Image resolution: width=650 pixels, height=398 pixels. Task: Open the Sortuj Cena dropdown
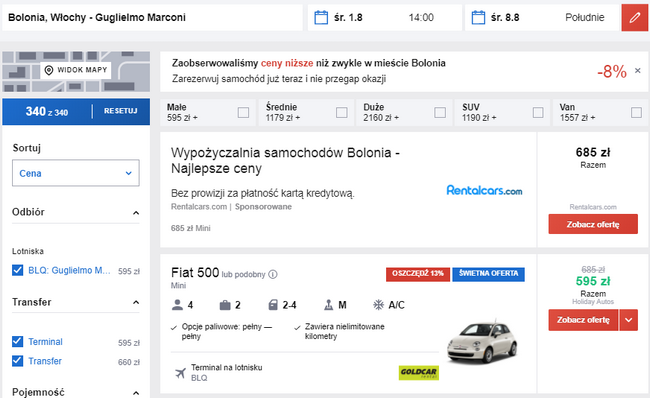click(x=76, y=173)
